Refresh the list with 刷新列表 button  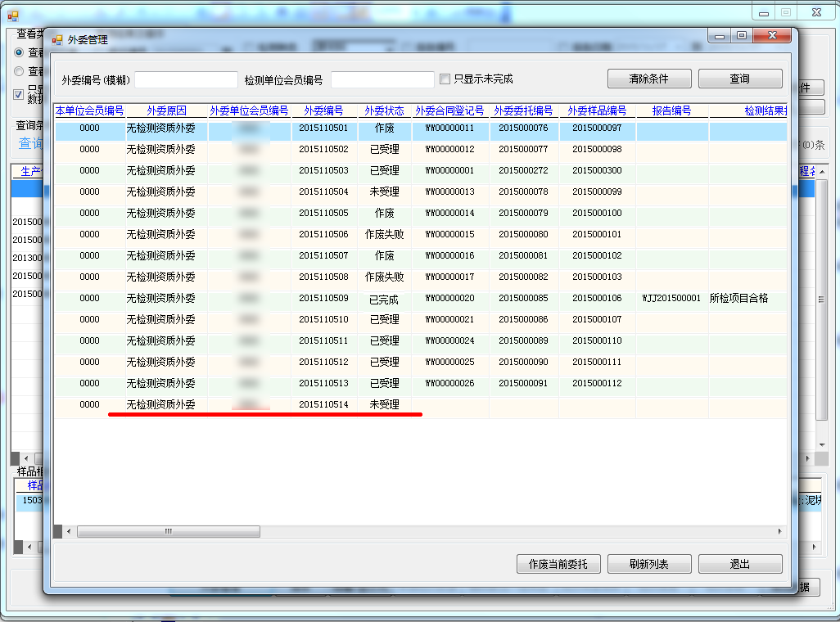tap(649, 564)
